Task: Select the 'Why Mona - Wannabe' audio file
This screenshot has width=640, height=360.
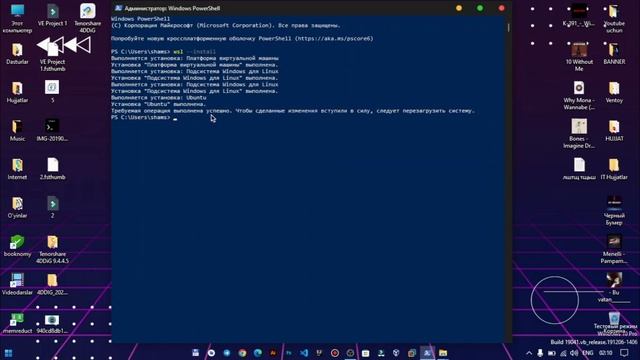Action: click(579, 95)
